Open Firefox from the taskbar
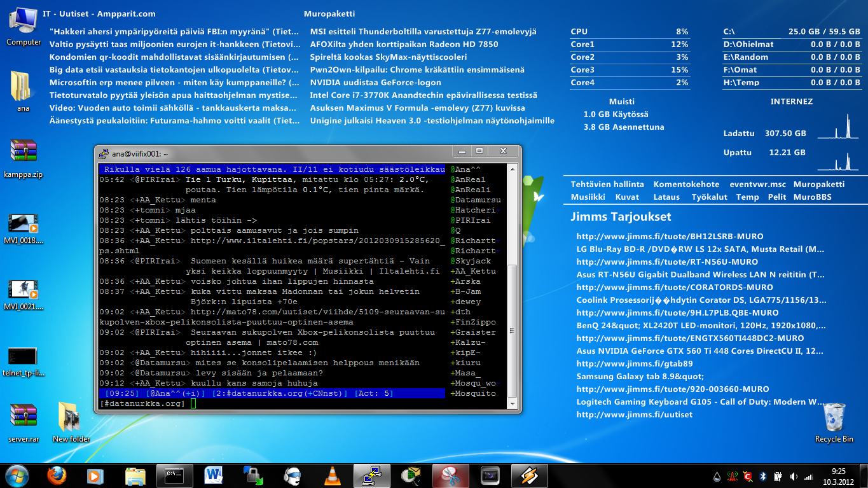The height and width of the screenshot is (488, 868). click(x=57, y=475)
